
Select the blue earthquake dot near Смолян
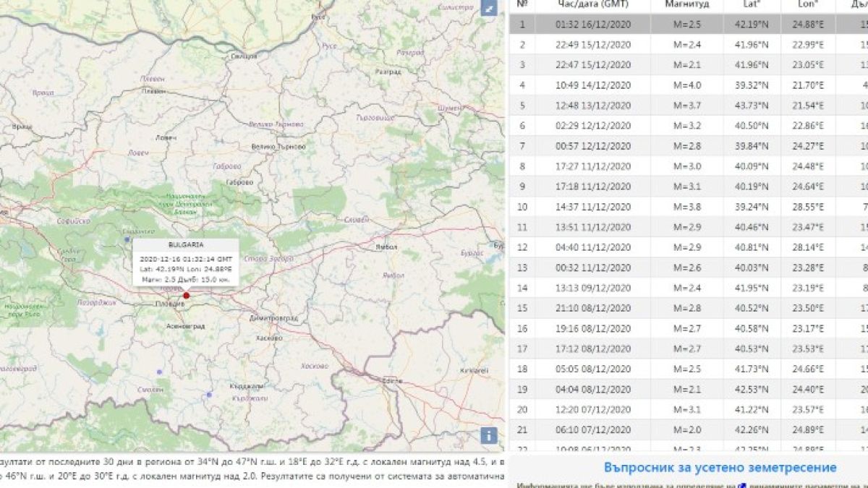(x=160, y=372)
